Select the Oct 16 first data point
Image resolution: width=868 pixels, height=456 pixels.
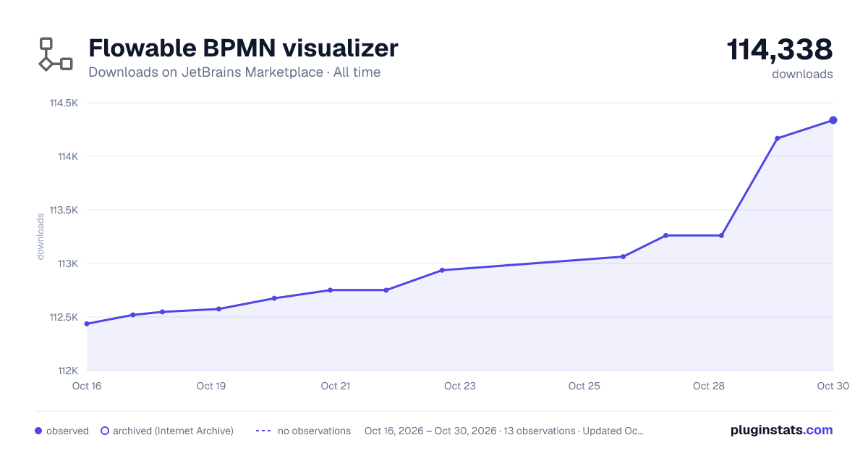click(x=87, y=324)
